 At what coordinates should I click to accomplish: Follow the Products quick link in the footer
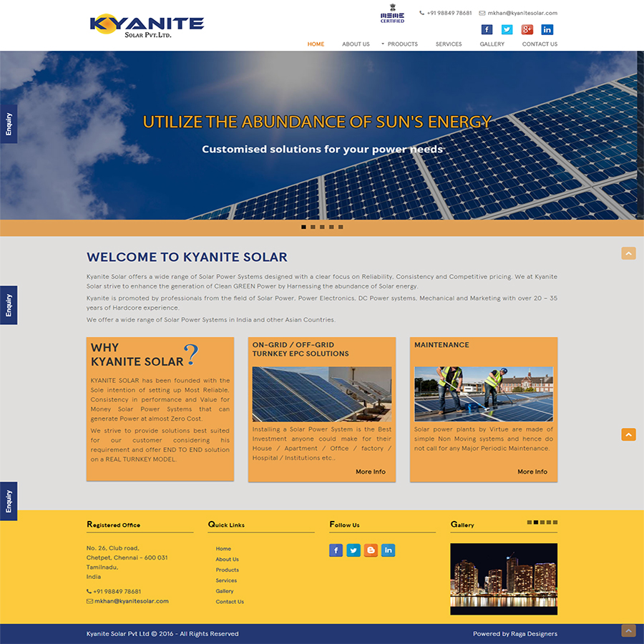click(x=227, y=570)
